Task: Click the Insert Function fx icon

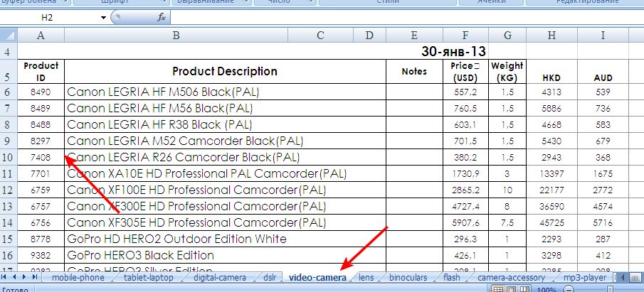Action: click(x=162, y=17)
